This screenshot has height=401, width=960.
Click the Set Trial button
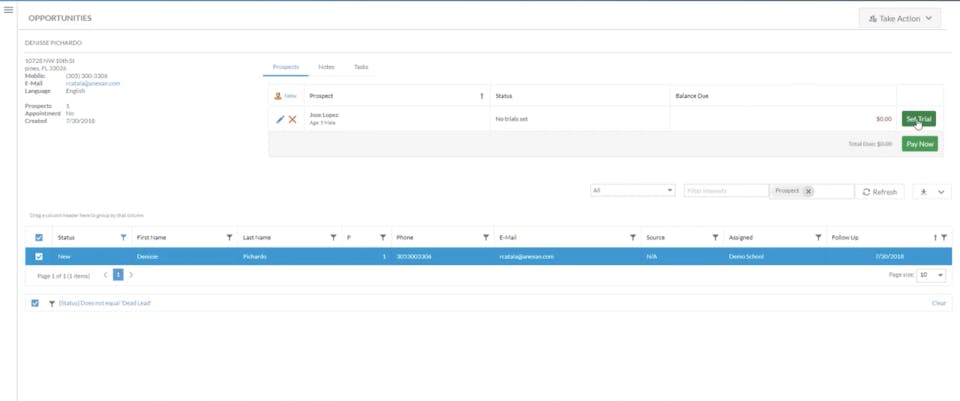tap(918, 119)
